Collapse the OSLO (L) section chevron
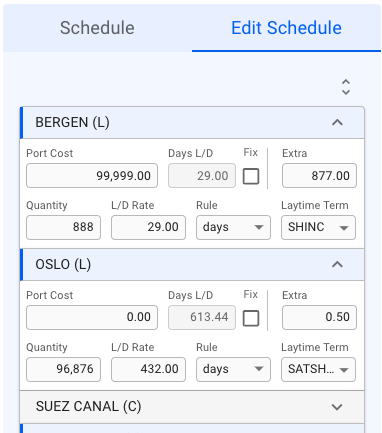The width and height of the screenshot is (382, 433). 337,264
